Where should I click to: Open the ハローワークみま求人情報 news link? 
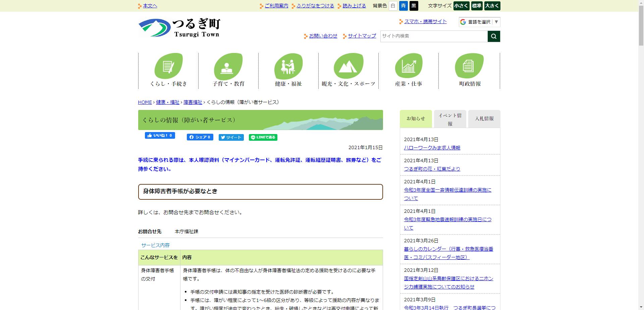(x=432, y=148)
